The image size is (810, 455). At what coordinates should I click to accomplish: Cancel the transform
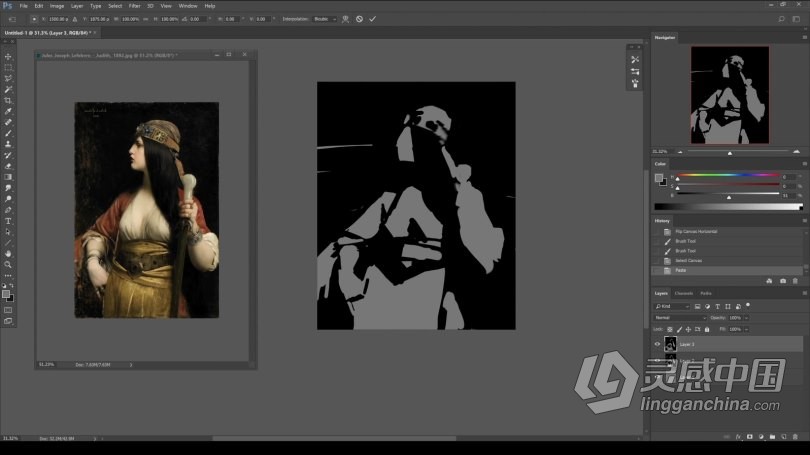(x=359, y=19)
